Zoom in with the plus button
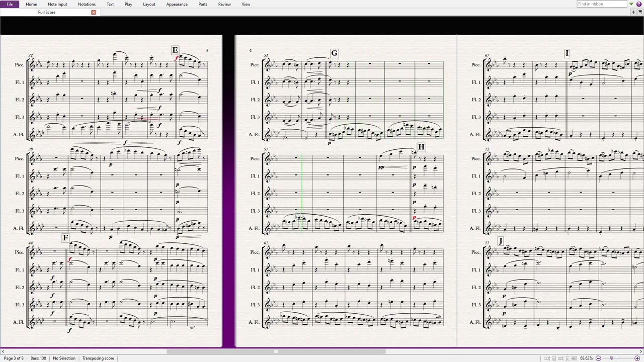The height and width of the screenshot is (362, 644). click(x=637, y=358)
